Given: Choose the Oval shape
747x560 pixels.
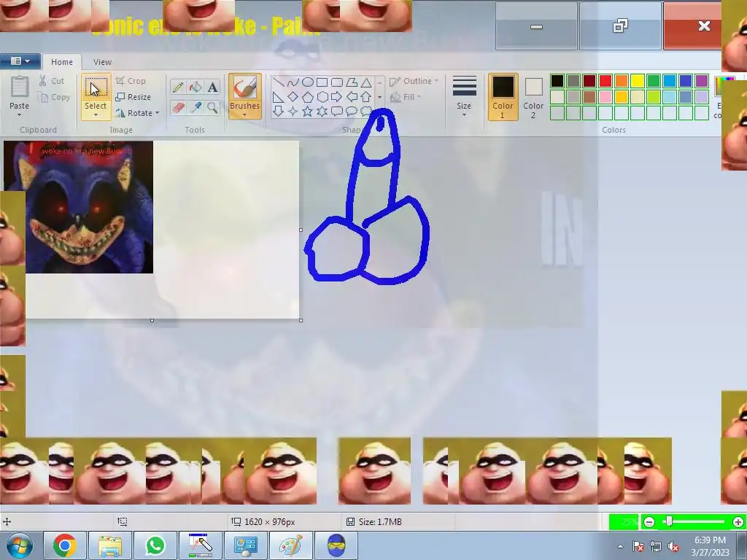Looking at the screenshot, I should point(308,82).
